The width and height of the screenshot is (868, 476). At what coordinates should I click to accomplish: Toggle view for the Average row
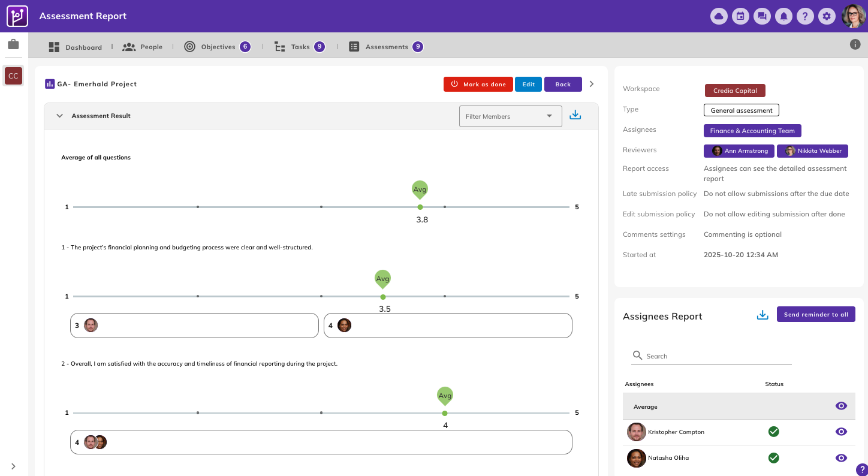click(841, 406)
